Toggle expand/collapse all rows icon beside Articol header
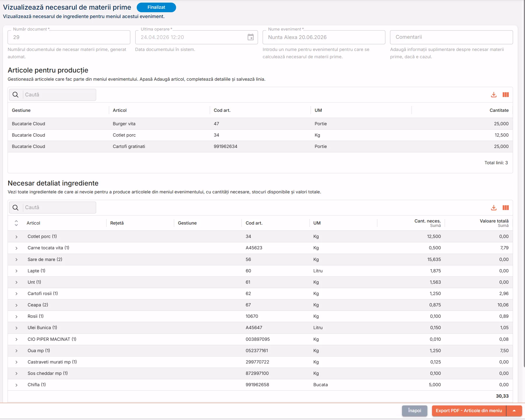The width and height of the screenshot is (525, 420). click(16, 223)
